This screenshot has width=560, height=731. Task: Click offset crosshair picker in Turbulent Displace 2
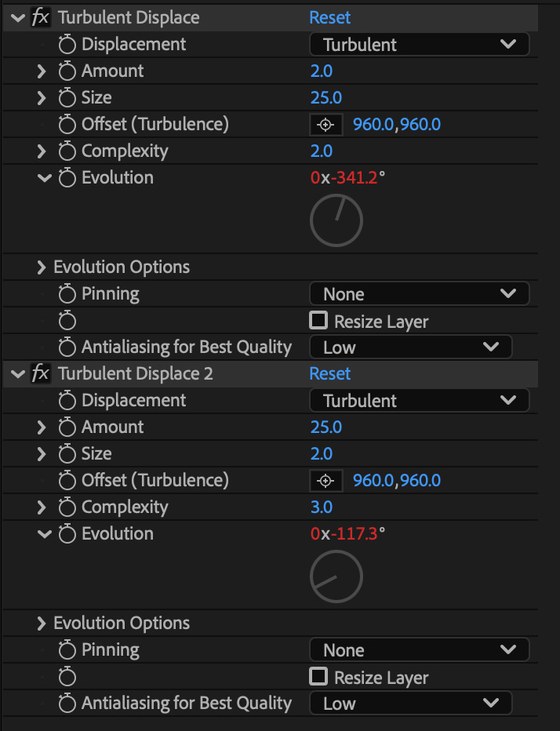(x=326, y=481)
